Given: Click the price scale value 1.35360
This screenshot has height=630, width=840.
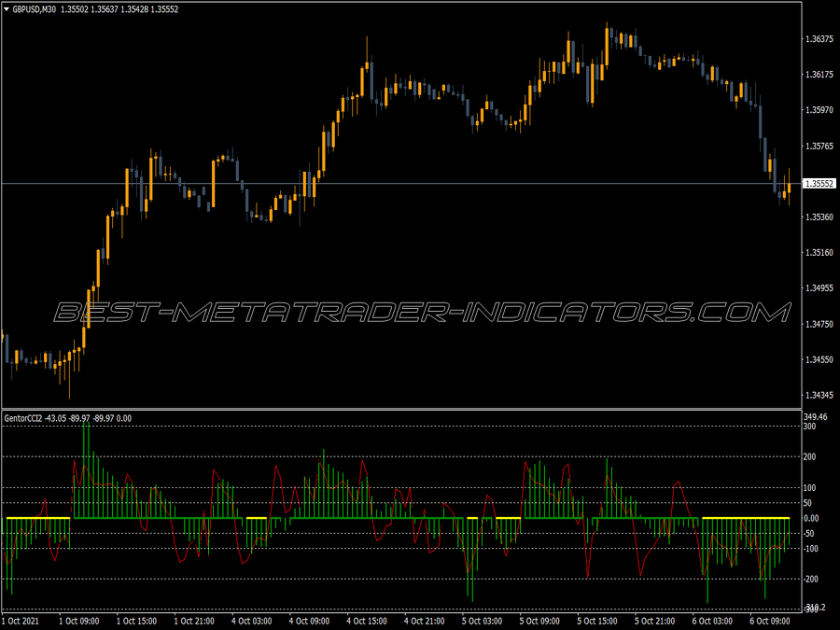Looking at the screenshot, I should [819, 217].
